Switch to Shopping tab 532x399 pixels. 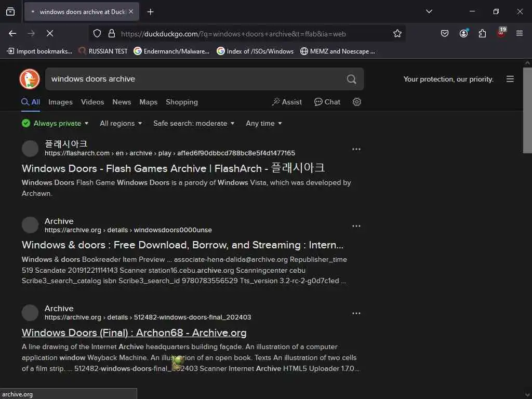pyautogui.click(x=182, y=102)
